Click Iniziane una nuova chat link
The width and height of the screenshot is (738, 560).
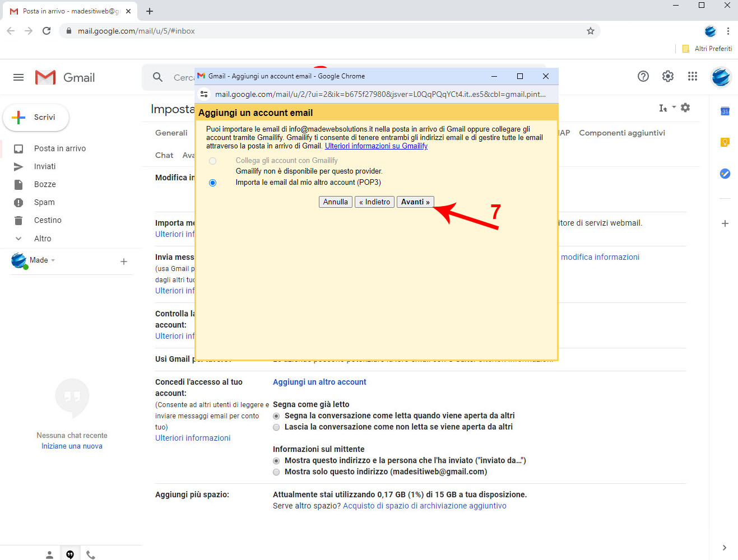(72, 446)
